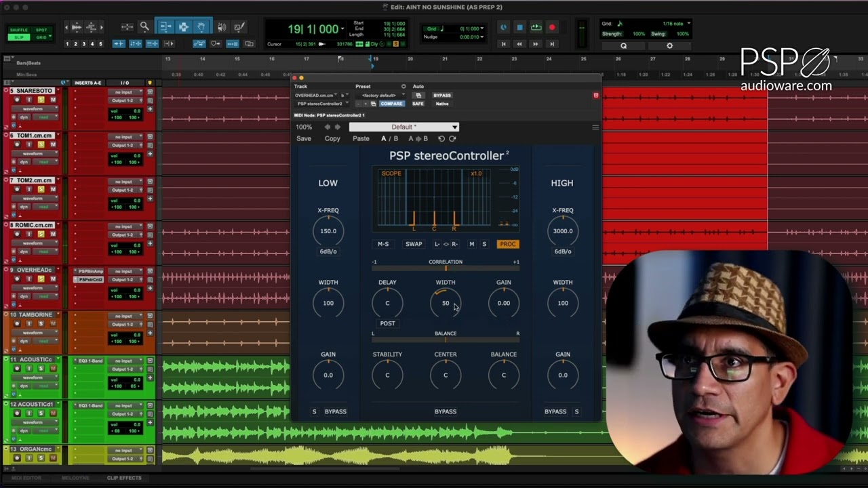
Task: Click the copy A to B button
Action: (418, 139)
